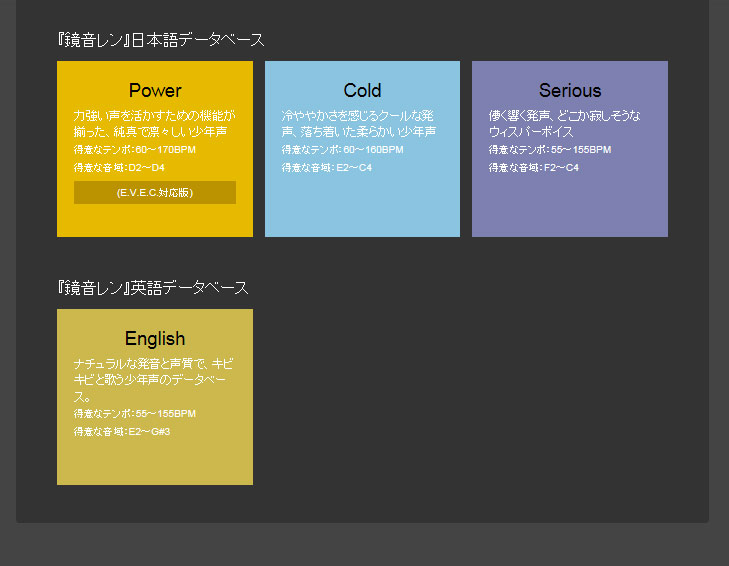Click the Power card title
The width and height of the screenshot is (729, 566).
click(x=155, y=90)
